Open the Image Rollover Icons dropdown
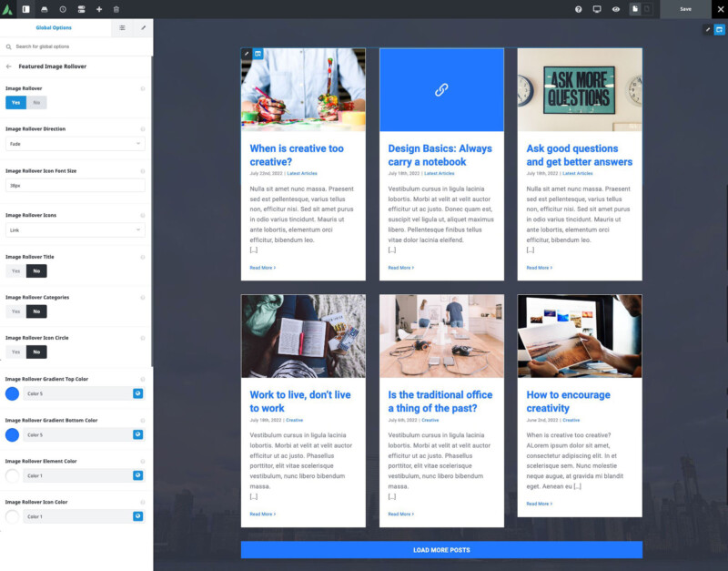This screenshot has height=571, width=728. click(75, 229)
